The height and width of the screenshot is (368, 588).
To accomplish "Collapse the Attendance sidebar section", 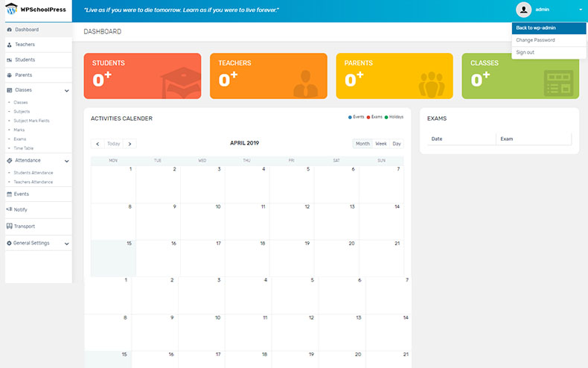I will click(x=66, y=160).
